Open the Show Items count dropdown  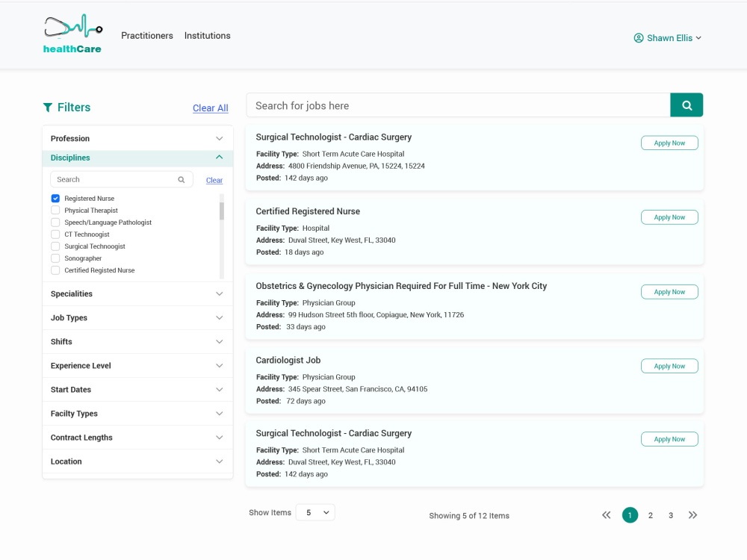click(315, 512)
